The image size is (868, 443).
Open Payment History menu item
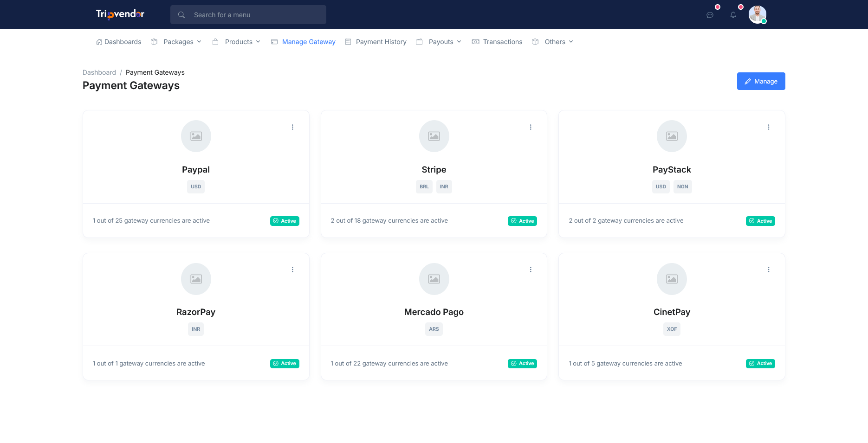click(376, 42)
